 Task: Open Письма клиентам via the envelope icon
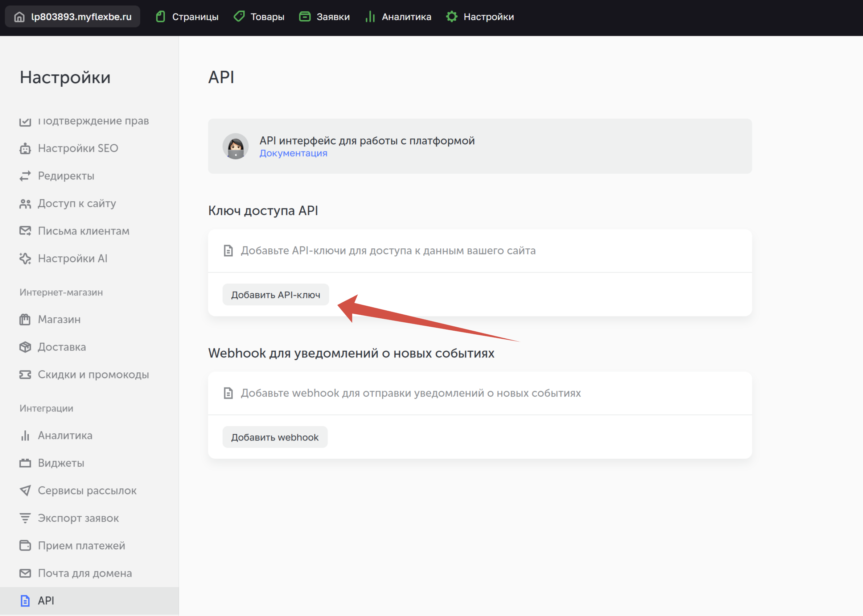tap(25, 231)
